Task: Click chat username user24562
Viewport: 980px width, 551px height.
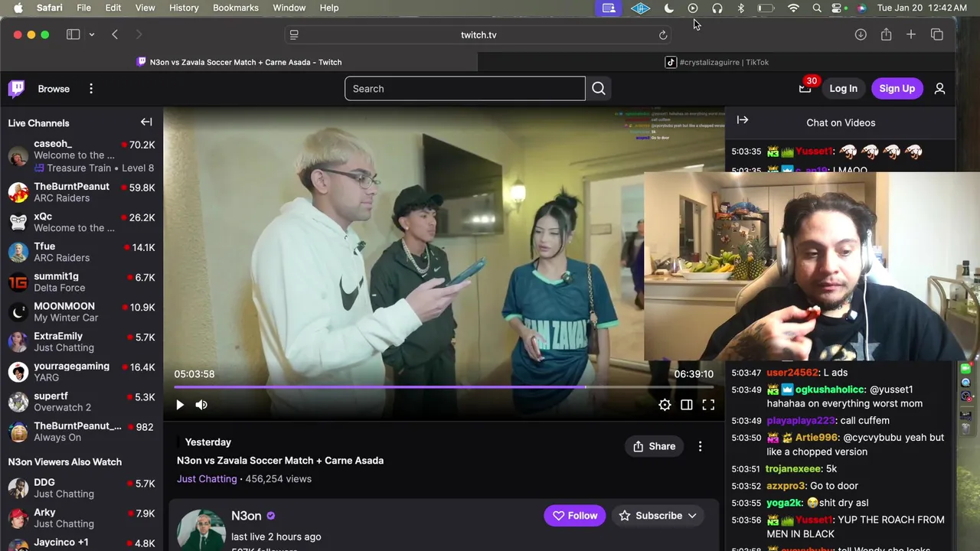Action: tap(792, 373)
